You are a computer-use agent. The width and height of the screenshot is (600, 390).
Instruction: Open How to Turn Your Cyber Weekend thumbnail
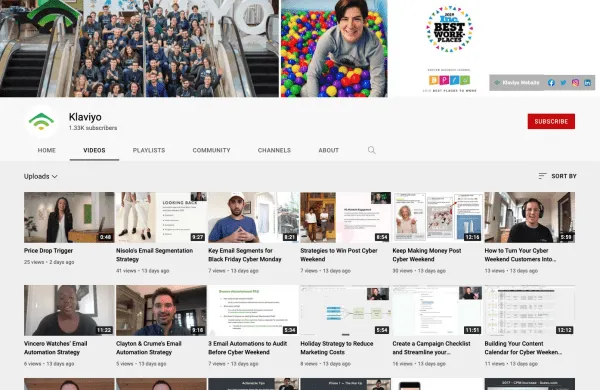(530, 217)
